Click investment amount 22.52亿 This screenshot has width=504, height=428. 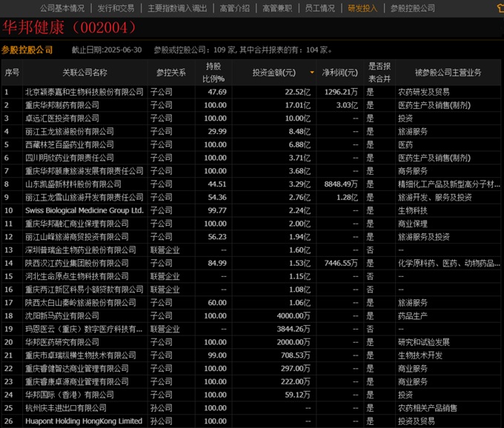pos(298,92)
